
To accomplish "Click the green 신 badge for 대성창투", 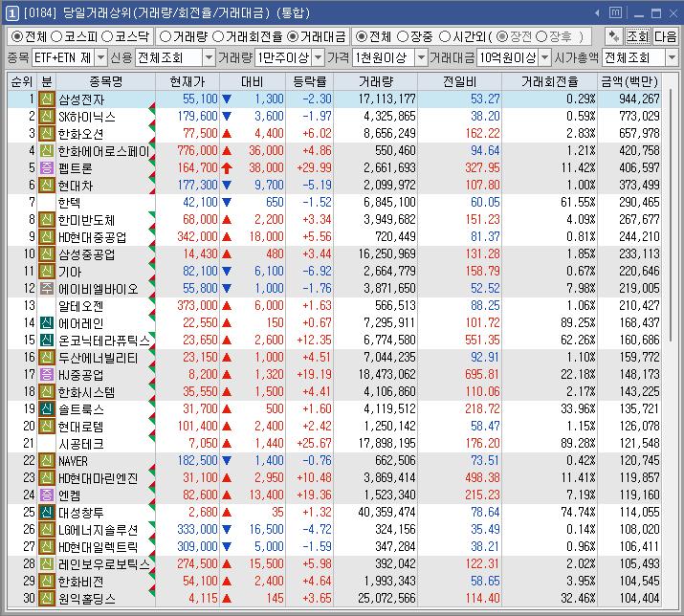I will 47,512.
